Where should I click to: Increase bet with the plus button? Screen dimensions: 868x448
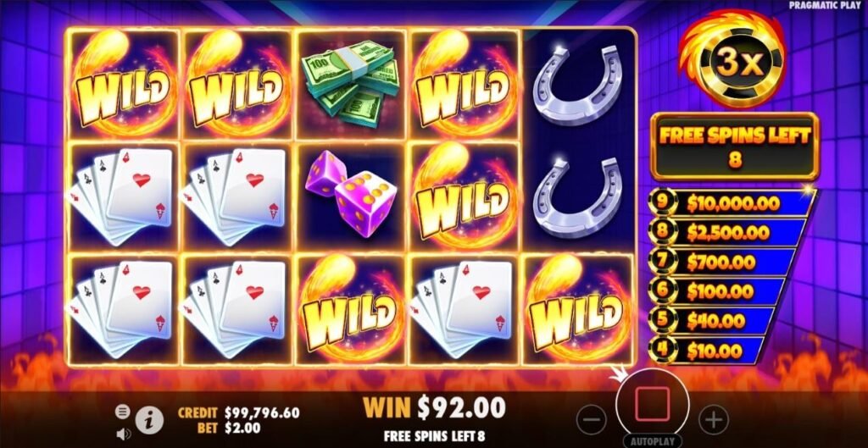[713, 421]
